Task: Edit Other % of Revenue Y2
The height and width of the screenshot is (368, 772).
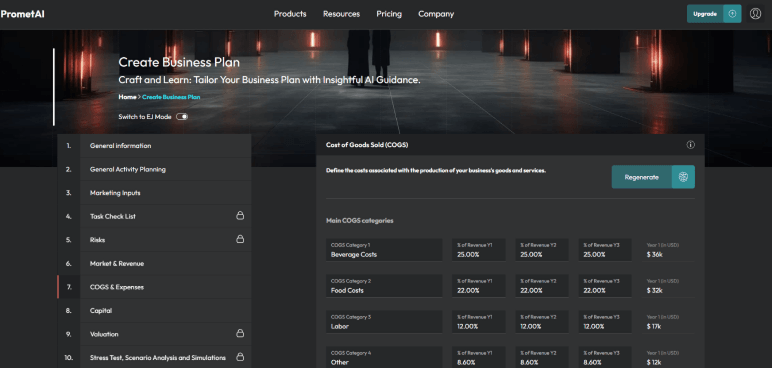Action: pyautogui.click(x=542, y=358)
